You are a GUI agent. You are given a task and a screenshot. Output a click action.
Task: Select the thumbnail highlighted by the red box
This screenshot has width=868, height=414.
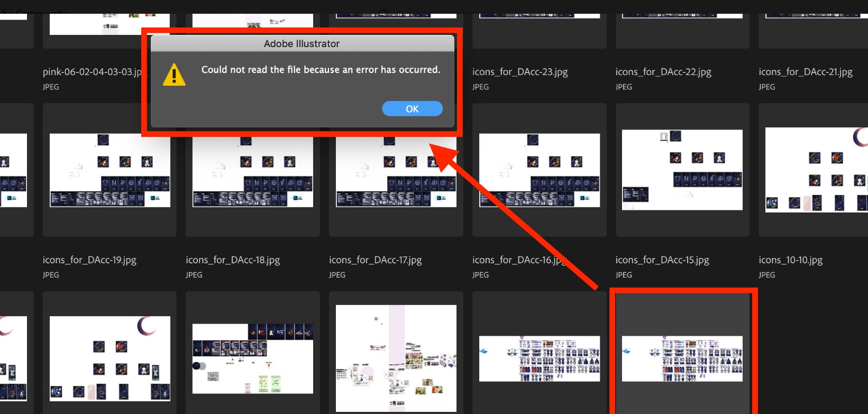coord(682,358)
